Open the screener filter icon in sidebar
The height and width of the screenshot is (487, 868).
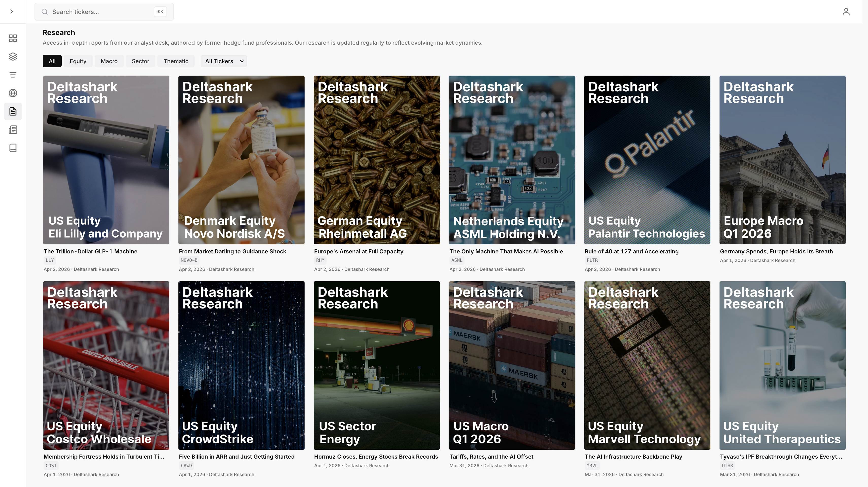(13, 74)
